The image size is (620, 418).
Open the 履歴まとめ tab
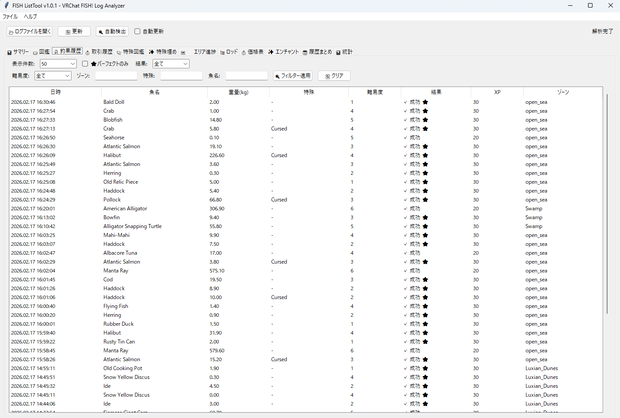(x=317, y=52)
